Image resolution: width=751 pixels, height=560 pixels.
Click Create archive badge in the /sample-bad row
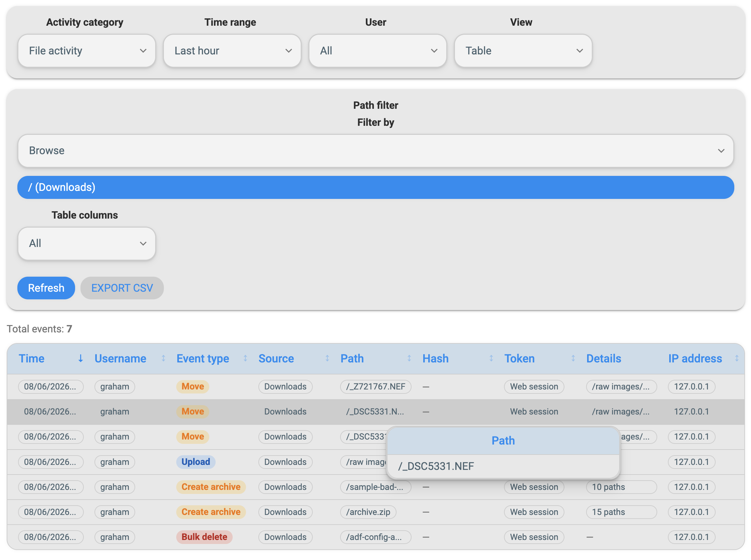pos(211,487)
